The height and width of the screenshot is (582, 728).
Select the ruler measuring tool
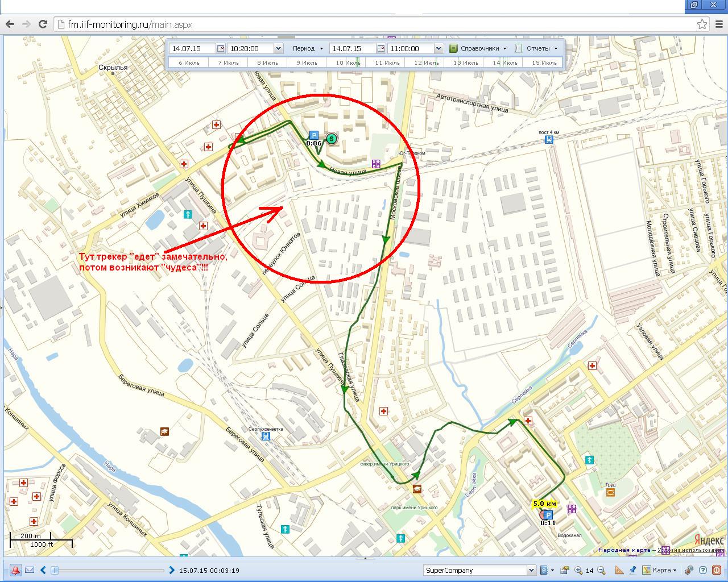coord(620,570)
